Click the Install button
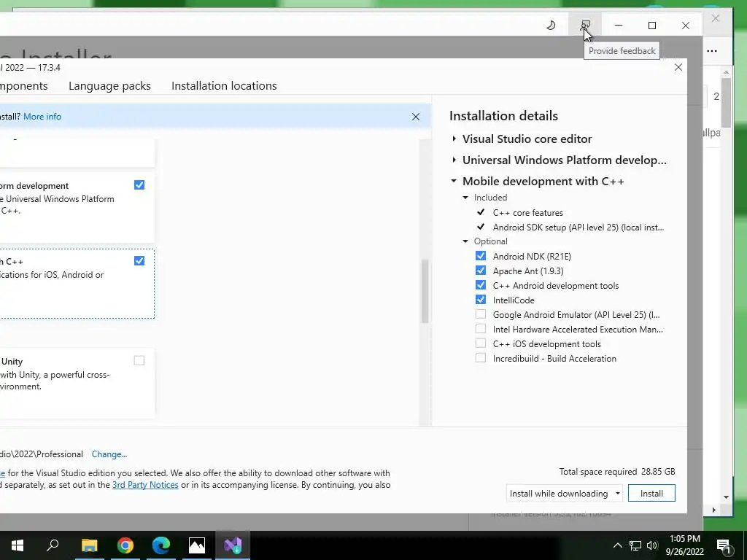This screenshot has width=747, height=560. point(651,494)
